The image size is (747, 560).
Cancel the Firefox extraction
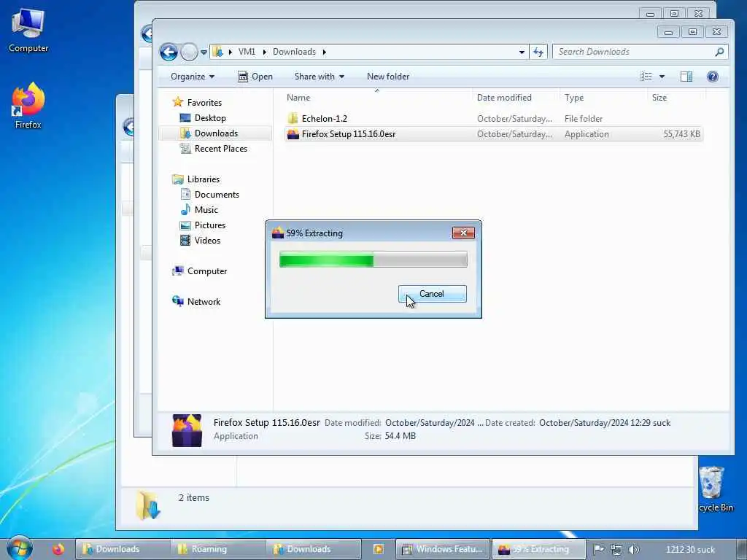tap(432, 294)
